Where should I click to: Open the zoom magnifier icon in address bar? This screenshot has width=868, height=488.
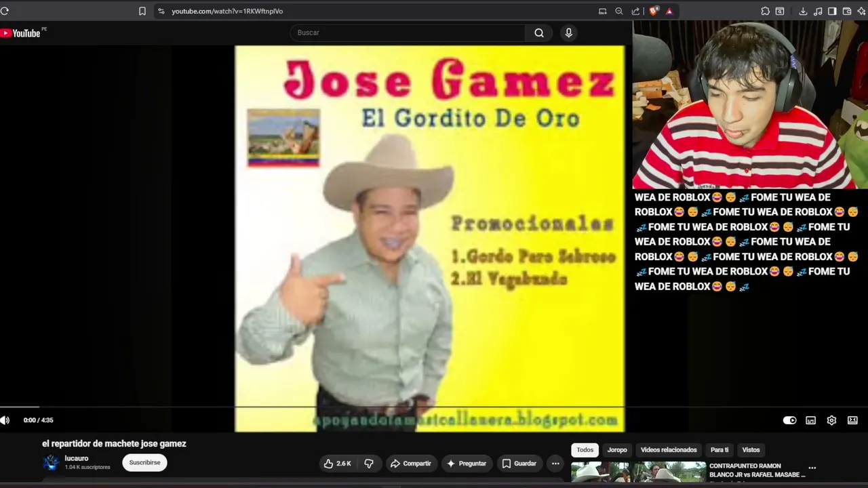619,11
